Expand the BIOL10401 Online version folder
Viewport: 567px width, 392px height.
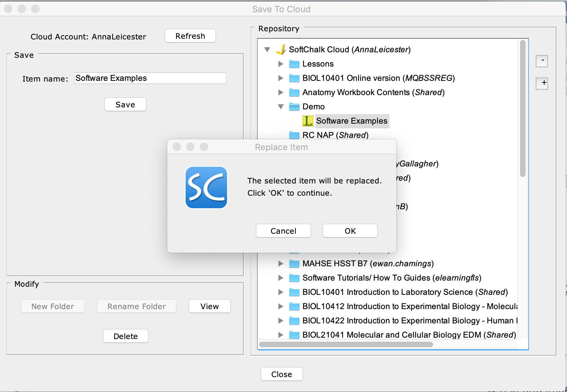tap(281, 78)
